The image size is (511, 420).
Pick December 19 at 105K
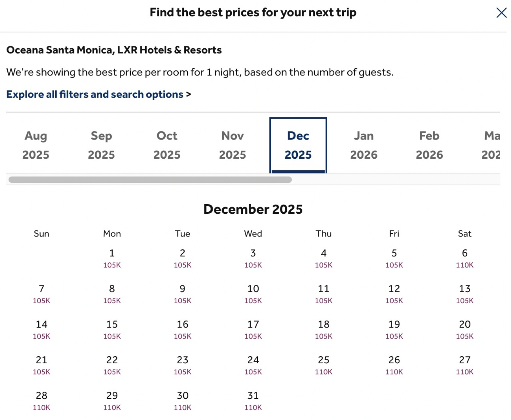394,329
